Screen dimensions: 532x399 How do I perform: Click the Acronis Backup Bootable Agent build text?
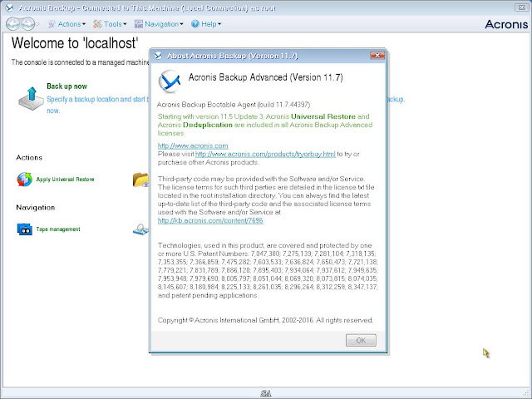point(234,105)
